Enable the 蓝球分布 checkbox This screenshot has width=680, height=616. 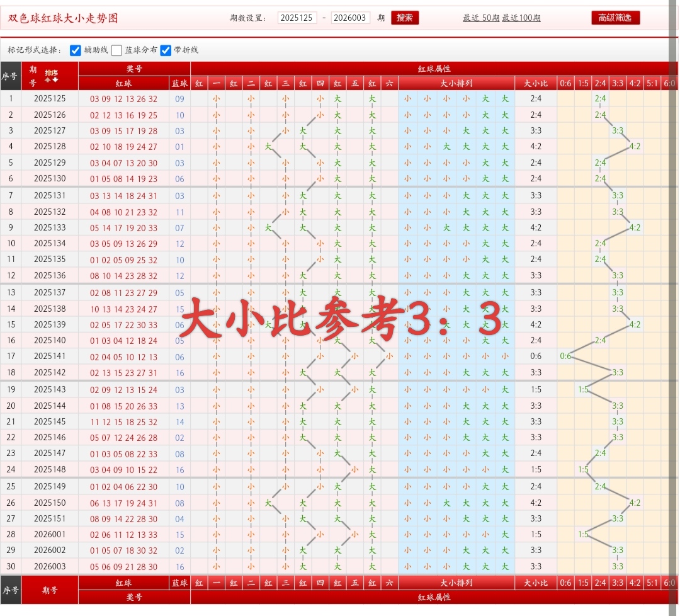(117, 51)
